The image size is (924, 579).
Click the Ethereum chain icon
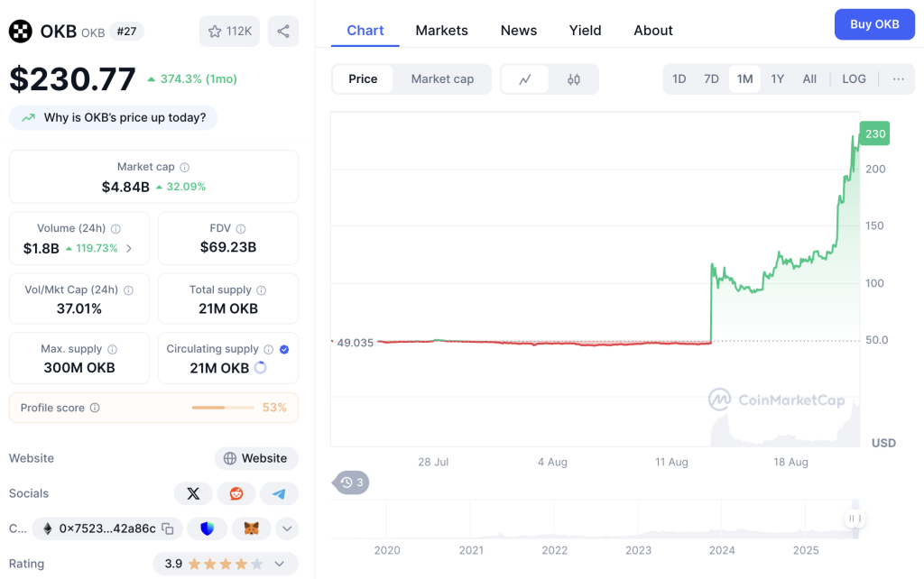tap(48, 528)
